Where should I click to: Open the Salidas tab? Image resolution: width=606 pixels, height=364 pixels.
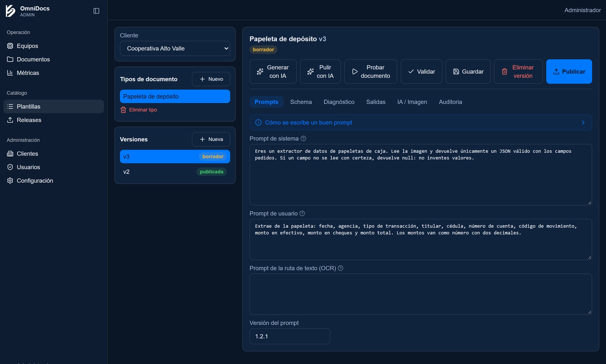tap(376, 102)
